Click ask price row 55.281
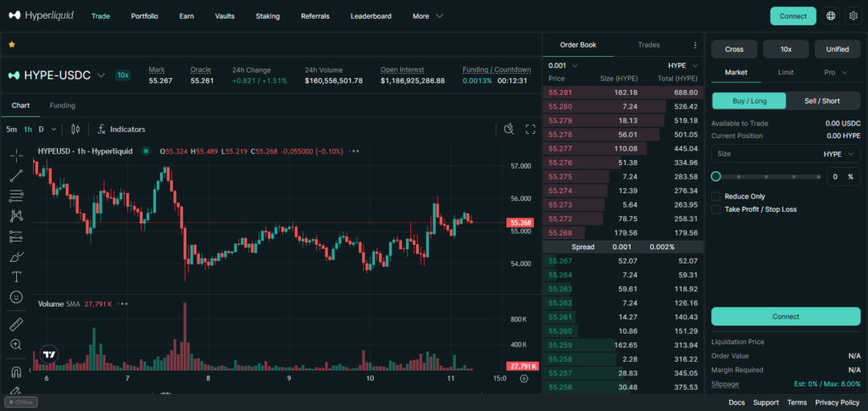Image resolution: width=868 pixels, height=411 pixels. 623,92
